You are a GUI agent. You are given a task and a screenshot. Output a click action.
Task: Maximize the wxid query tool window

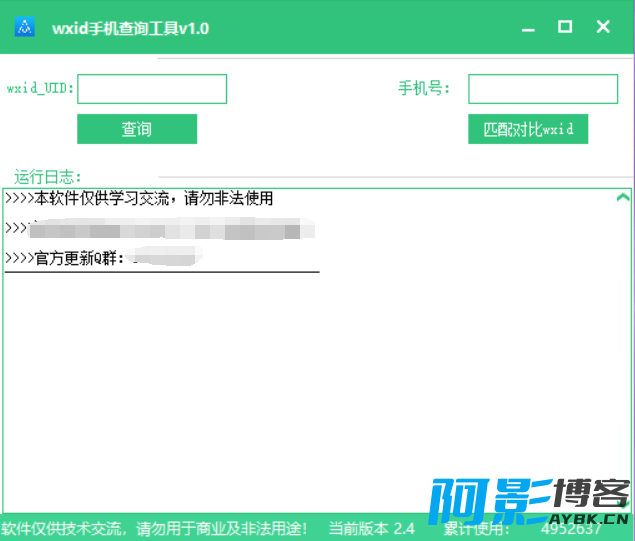click(565, 28)
